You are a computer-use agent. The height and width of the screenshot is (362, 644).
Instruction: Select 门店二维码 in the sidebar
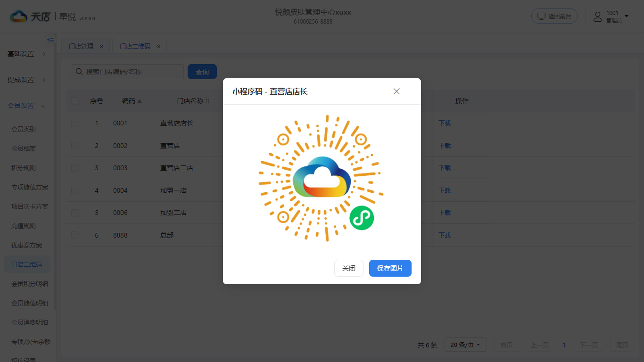[27, 264]
